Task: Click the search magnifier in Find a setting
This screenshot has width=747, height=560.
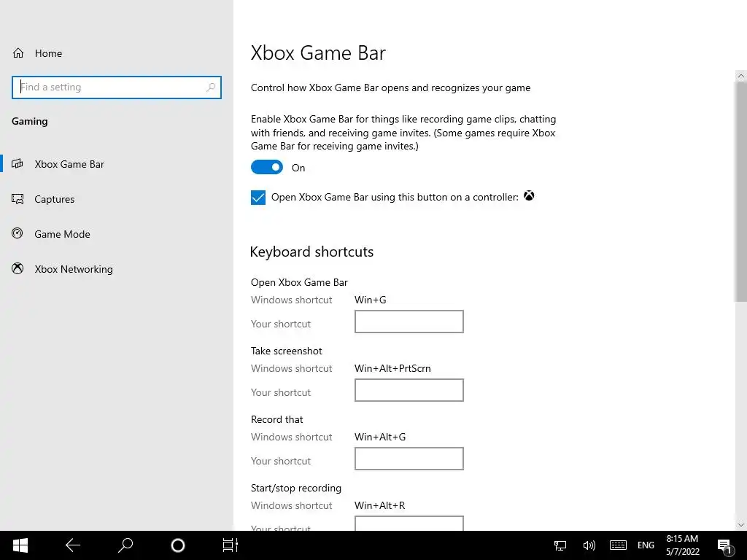Action: click(x=211, y=87)
